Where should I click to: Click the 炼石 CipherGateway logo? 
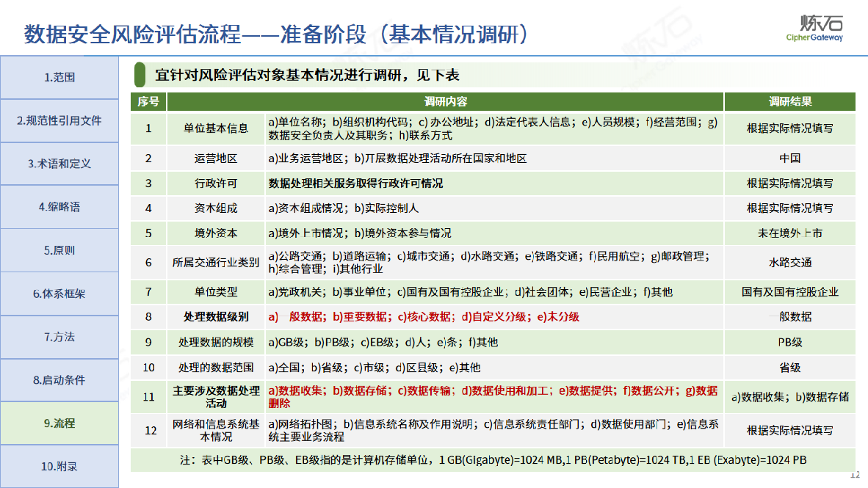click(815, 28)
